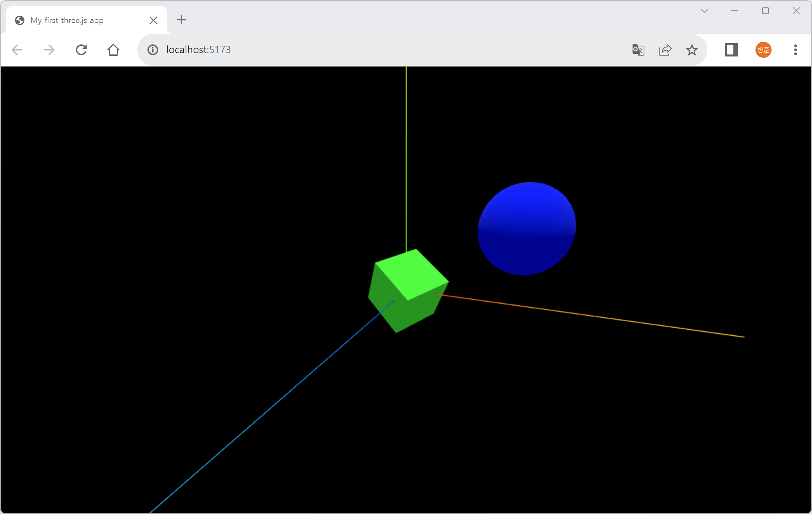Open a new tab
Image resolution: width=812 pixels, height=514 pixels.
(181, 20)
